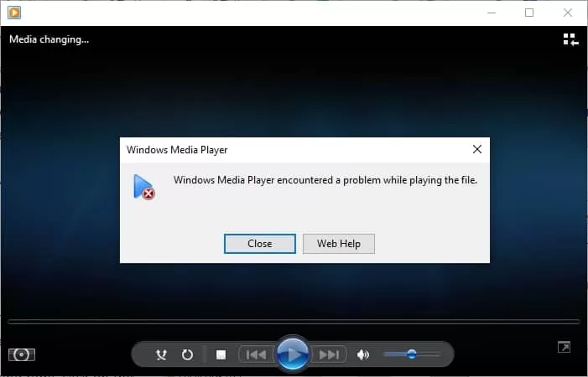Viewport: 588px width, 377px height.
Task: Switch to Library view icon
Action: (570, 39)
